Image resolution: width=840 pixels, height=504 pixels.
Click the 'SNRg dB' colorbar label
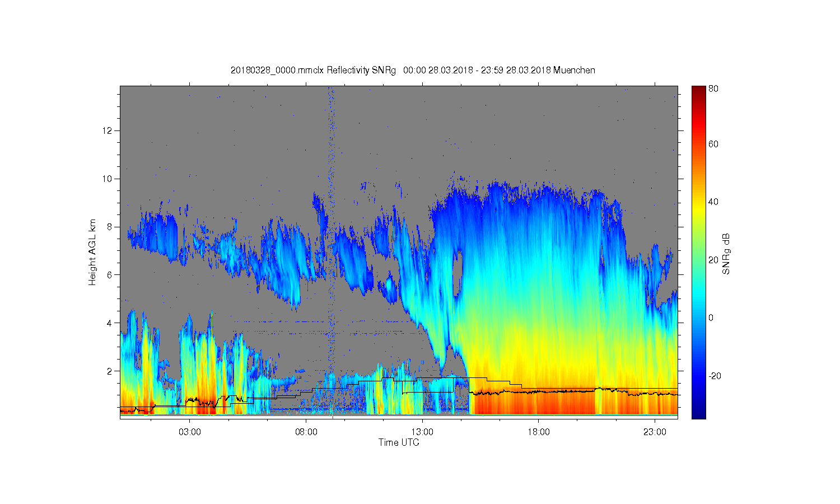tap(726, 254)
